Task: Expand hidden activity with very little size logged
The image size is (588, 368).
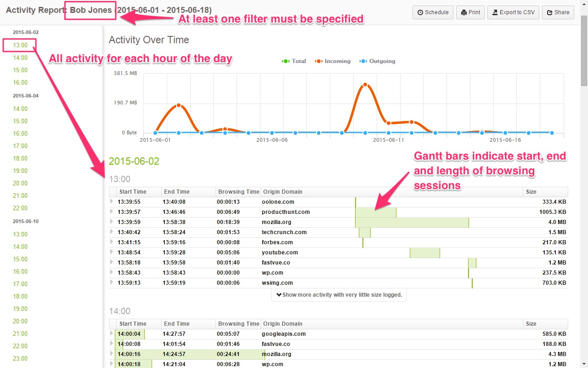Action: pos(339,294)
